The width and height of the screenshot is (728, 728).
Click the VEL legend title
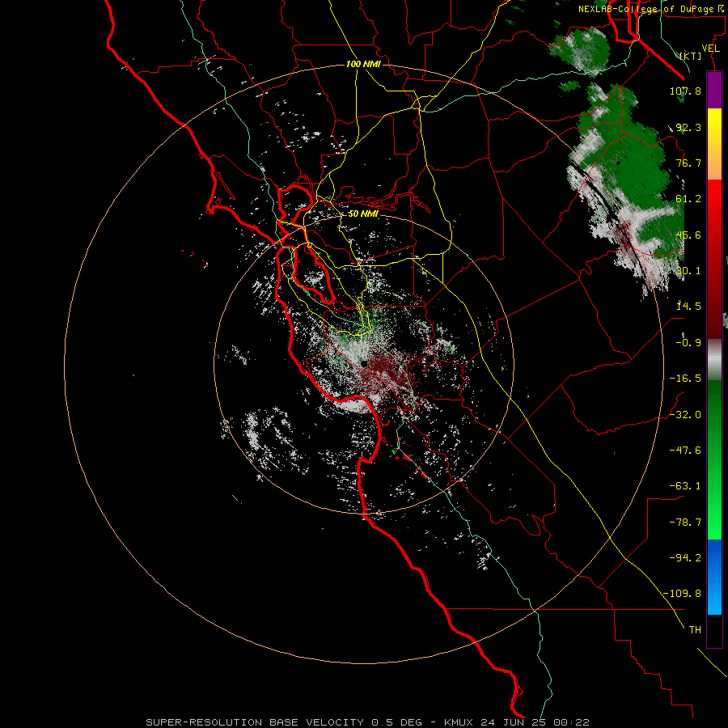tap(710, 49)
